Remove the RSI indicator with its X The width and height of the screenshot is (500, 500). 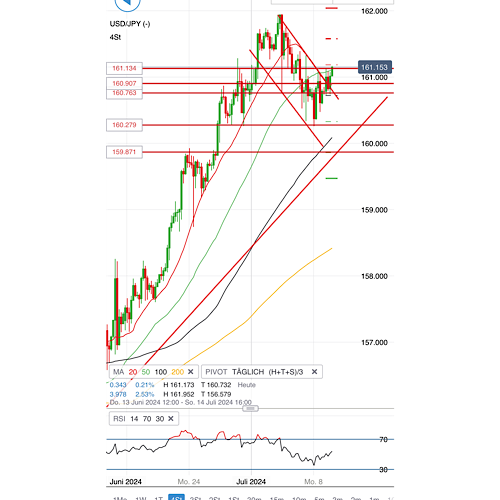point(171,419)
